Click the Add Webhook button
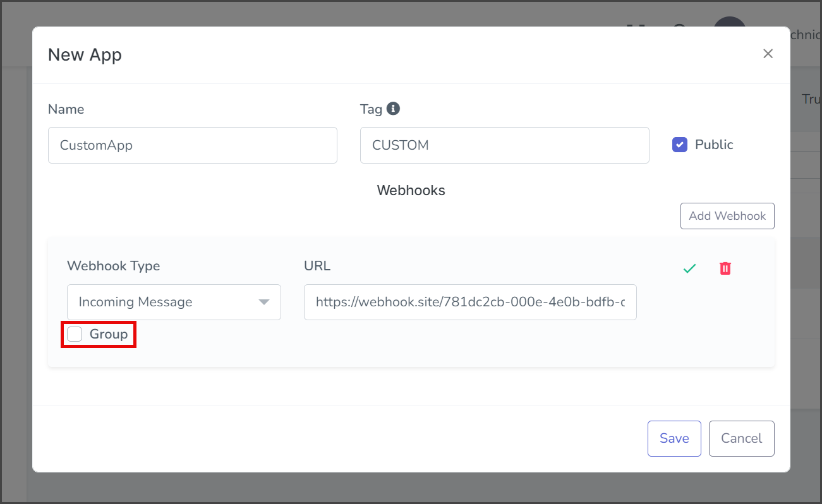Image resolution: width=822 pixels, height=504 pixels. pyautogui.click(x=727, y=216)
